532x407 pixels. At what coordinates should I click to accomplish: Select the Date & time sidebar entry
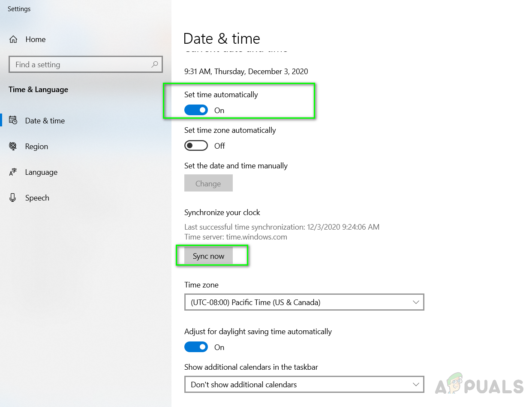(x=45, y=121)
